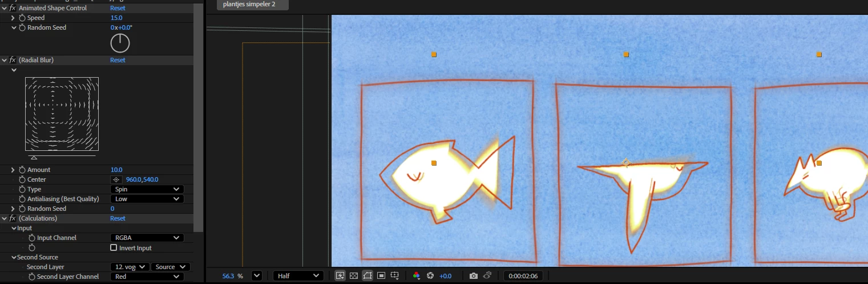Open the resolution dropdown showing Half

[298, 275]
